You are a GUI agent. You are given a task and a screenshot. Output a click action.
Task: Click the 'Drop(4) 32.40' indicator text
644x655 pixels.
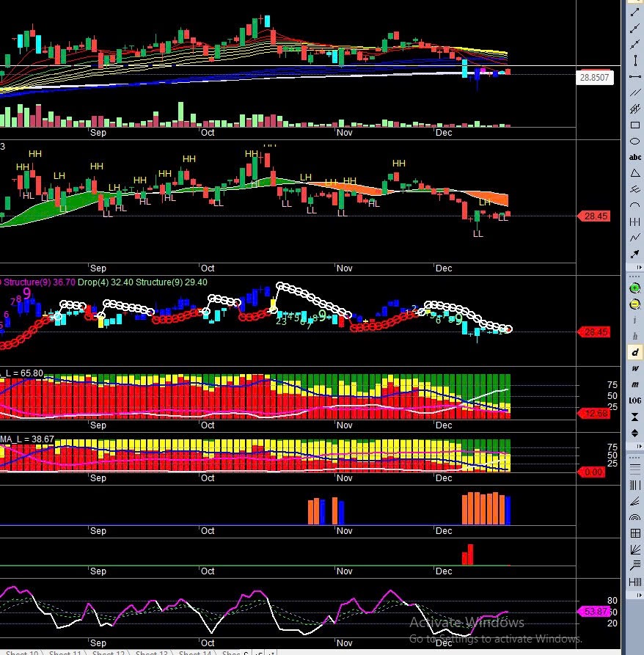[105, 282]
